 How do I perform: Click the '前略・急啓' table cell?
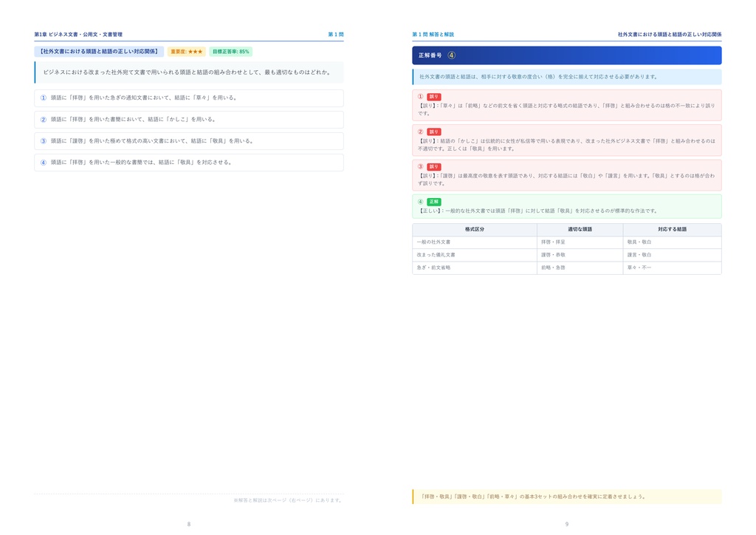(x=580, y=267)
